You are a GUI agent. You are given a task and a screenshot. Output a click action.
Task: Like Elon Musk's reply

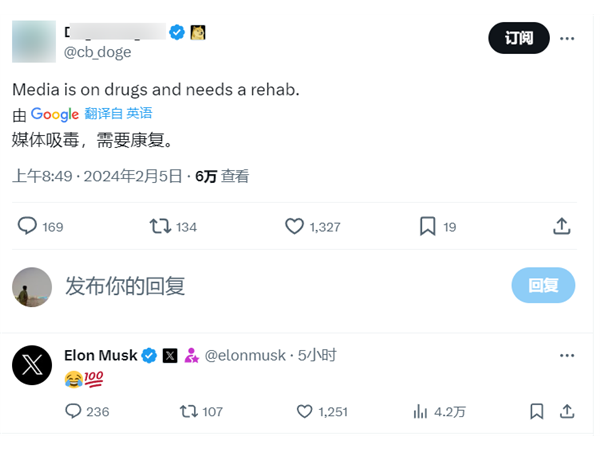tap(305, 411)
